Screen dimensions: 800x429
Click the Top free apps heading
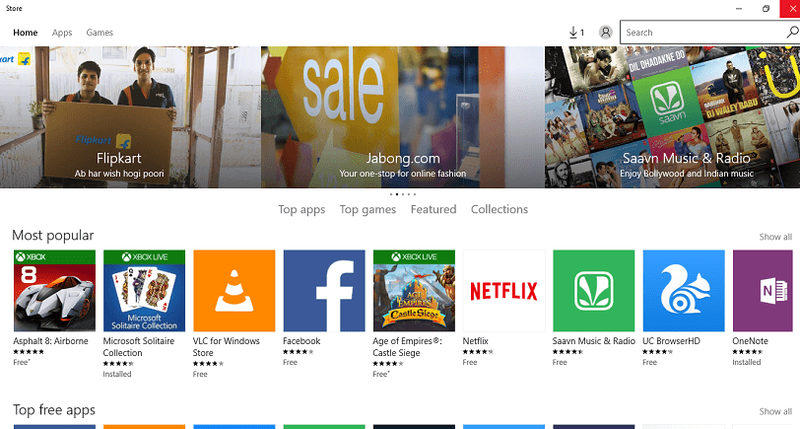click(54, 410)
